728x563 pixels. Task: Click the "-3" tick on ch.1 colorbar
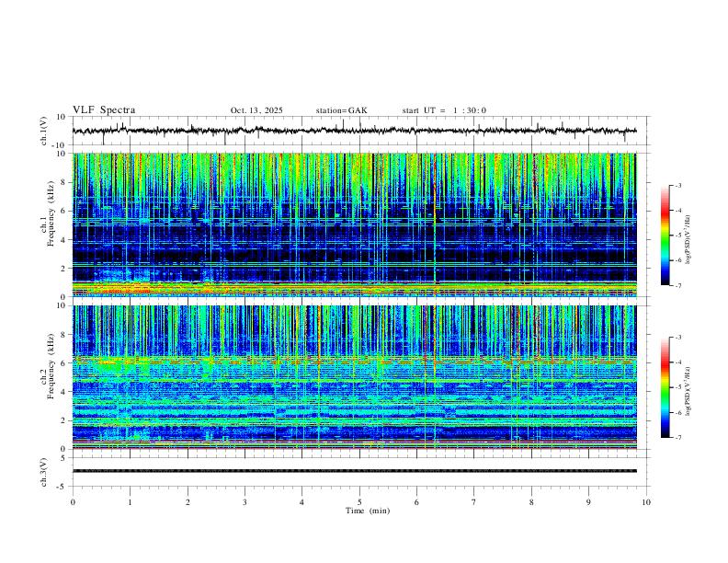click(678, 185)
